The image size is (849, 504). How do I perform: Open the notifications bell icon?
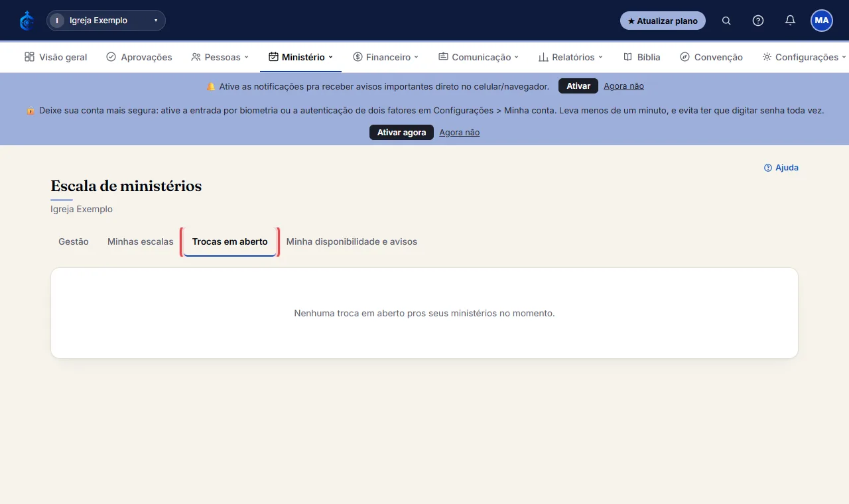[x=790, y=21]
